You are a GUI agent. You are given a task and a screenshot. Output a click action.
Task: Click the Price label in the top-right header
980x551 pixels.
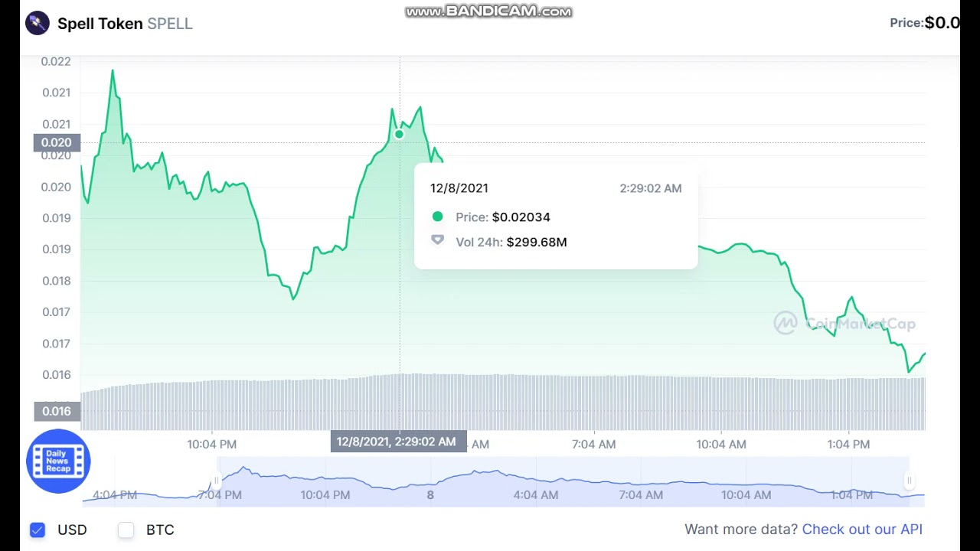[x=906, y=23]
